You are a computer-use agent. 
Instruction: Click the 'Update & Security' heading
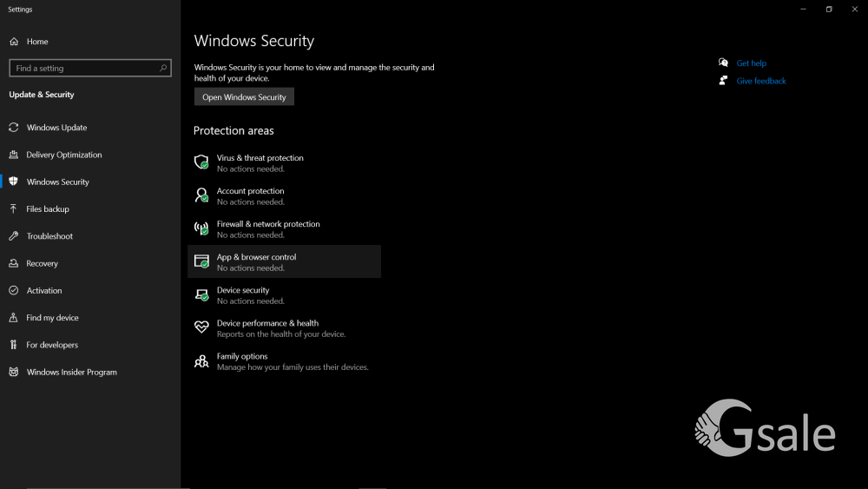(42, 95)
